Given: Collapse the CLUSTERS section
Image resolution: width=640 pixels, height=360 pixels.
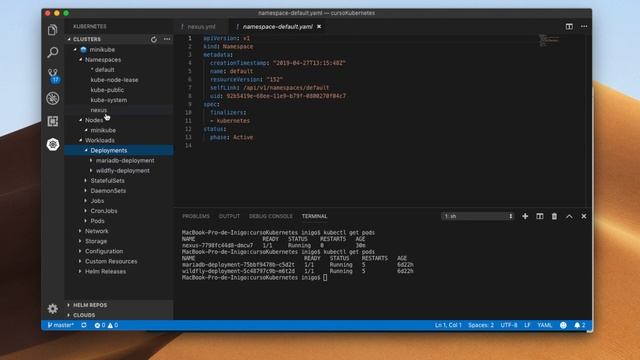Looking at the screenshot, I should coord(69,39).
